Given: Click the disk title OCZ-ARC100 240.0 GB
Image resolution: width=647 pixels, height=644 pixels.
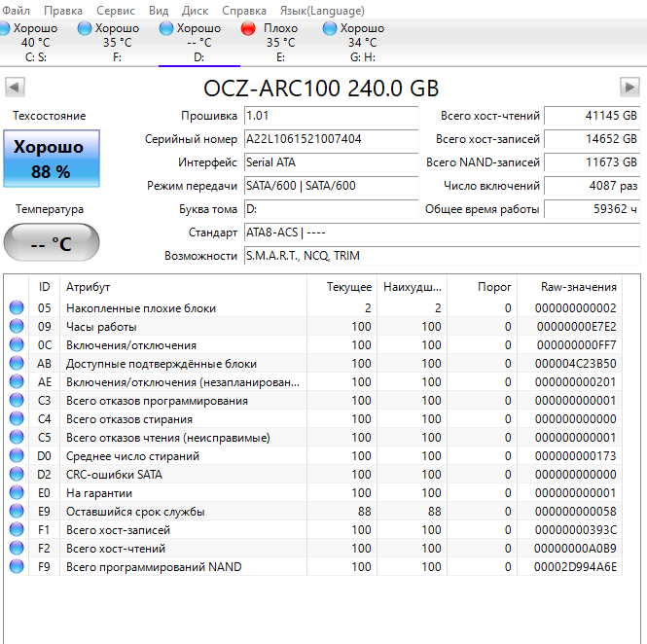Looking at the screenshot, I should click(x=321, y=89).
